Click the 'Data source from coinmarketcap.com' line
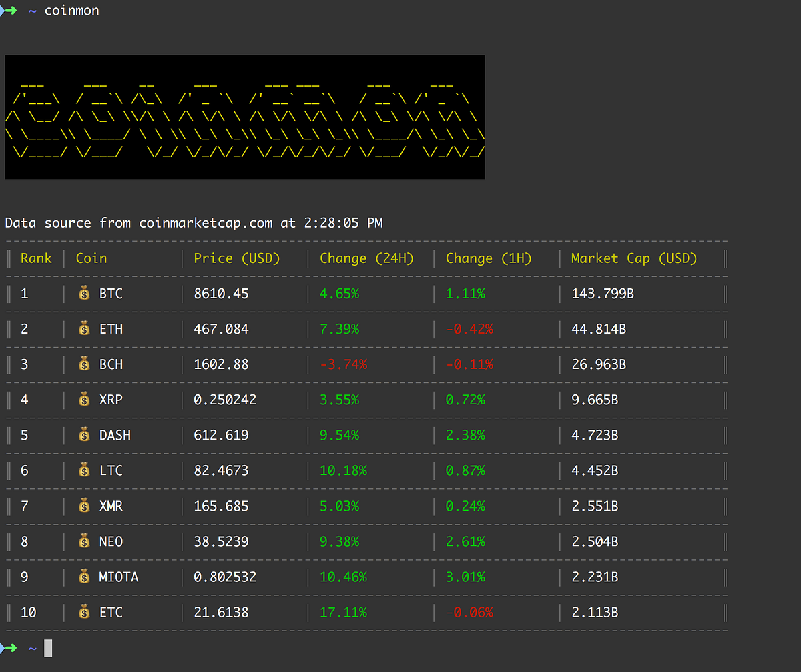801x672 pixels. point(194,223)
